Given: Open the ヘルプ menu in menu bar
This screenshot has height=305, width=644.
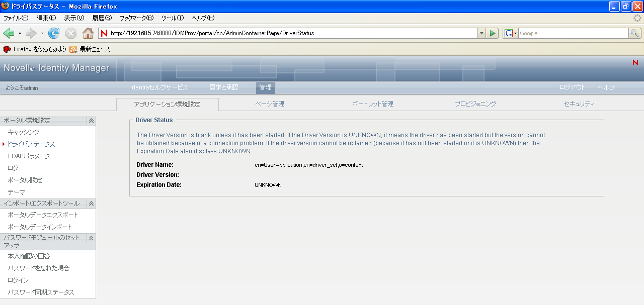Looking at the screenshot, I should click(203, 18).
